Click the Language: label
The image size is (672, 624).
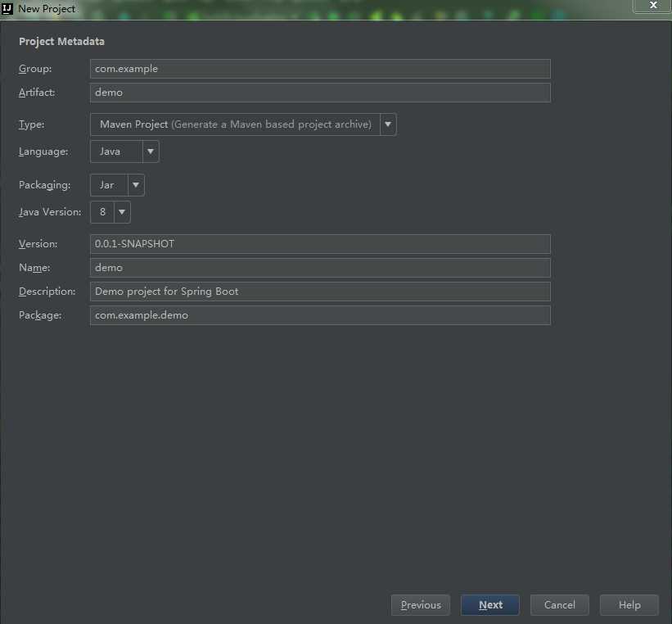(x=43, y=151)
